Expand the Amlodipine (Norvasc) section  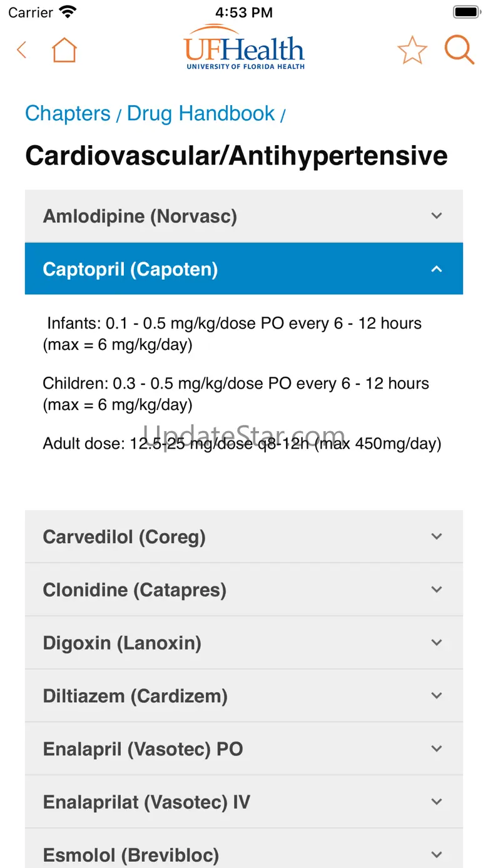pos(243,217)
